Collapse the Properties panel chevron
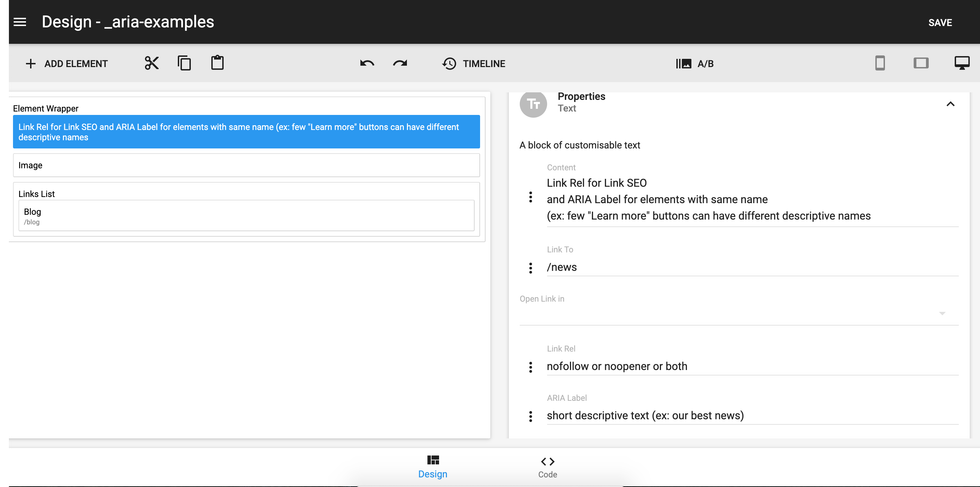The height and width of the screenshot is (487, 980). 950,103
